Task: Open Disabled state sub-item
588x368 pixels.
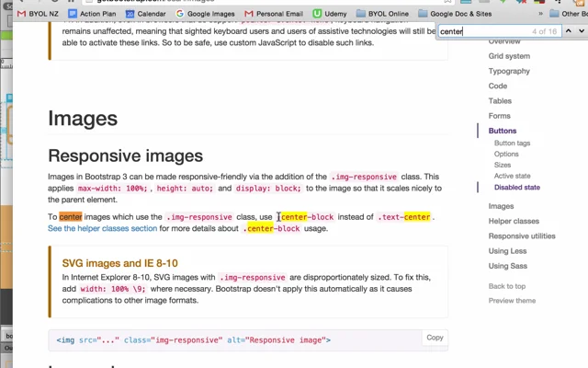Action: click(516, 188)
